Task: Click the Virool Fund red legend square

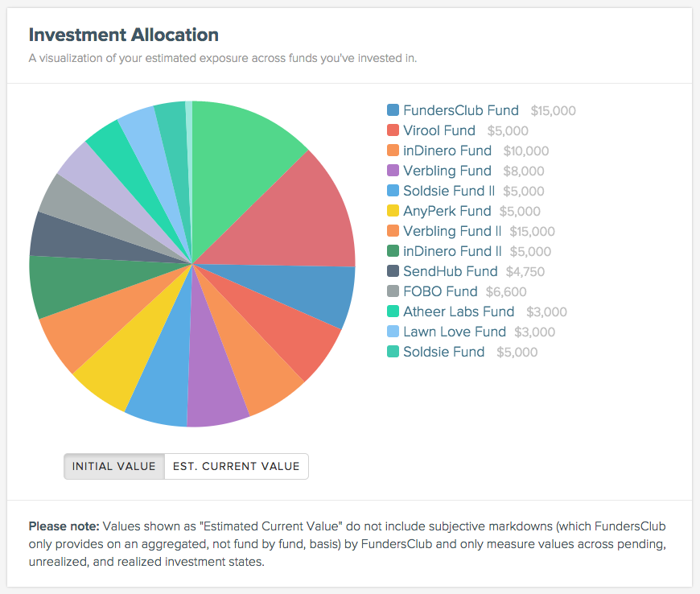Action: coord(393,130)
